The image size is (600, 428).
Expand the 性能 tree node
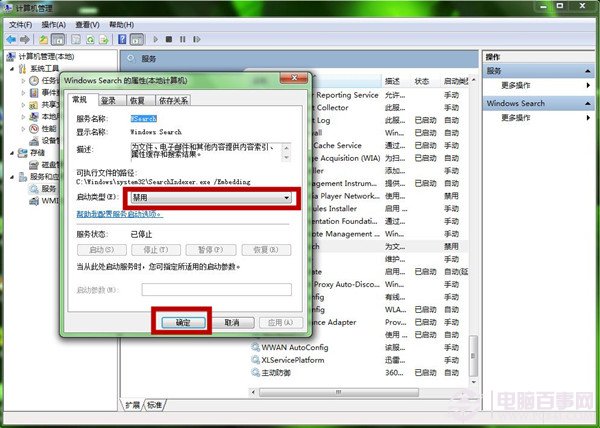(23, 129)
